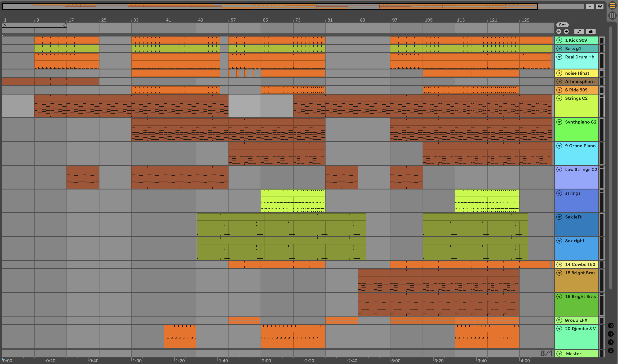
Task: Toggle track Delay with D button
Action: pyautogui.click(x=611, y=351)
